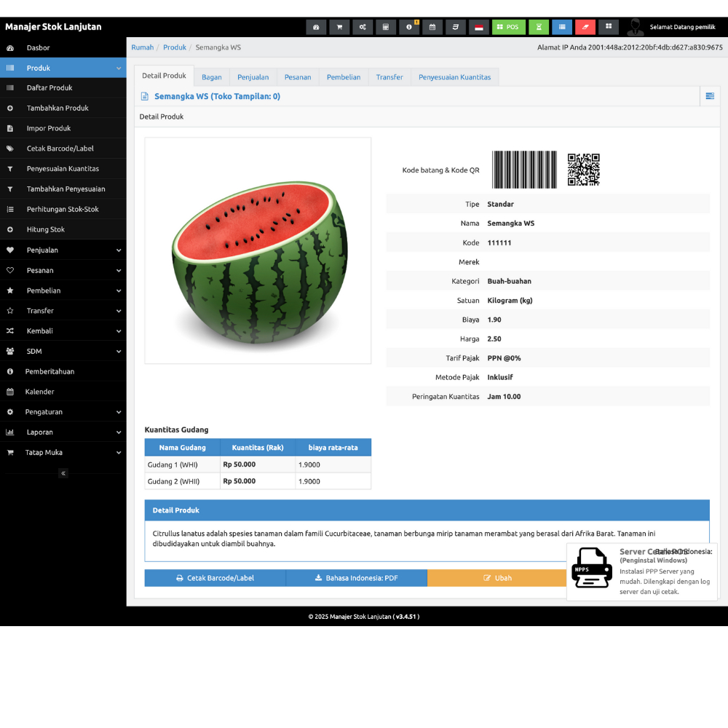The image size is (728, 728).
Task: Click the watermelon product image
Action: (x=258, y=250)
